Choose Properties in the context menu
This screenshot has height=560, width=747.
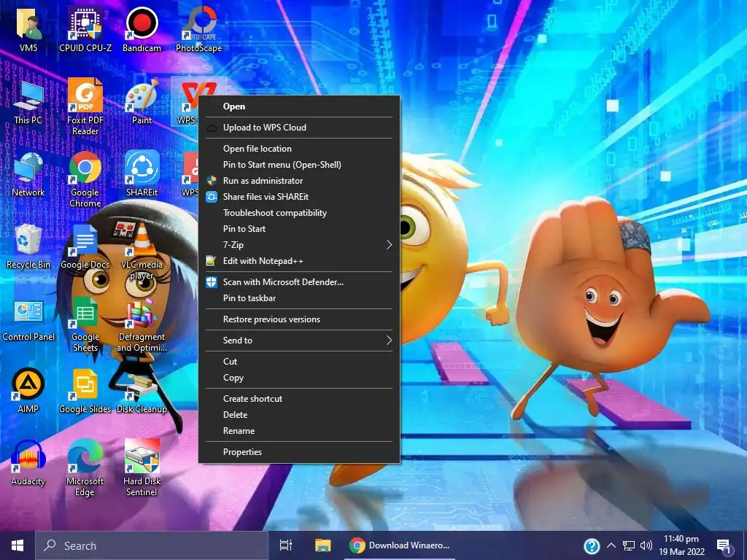point(298,452)
